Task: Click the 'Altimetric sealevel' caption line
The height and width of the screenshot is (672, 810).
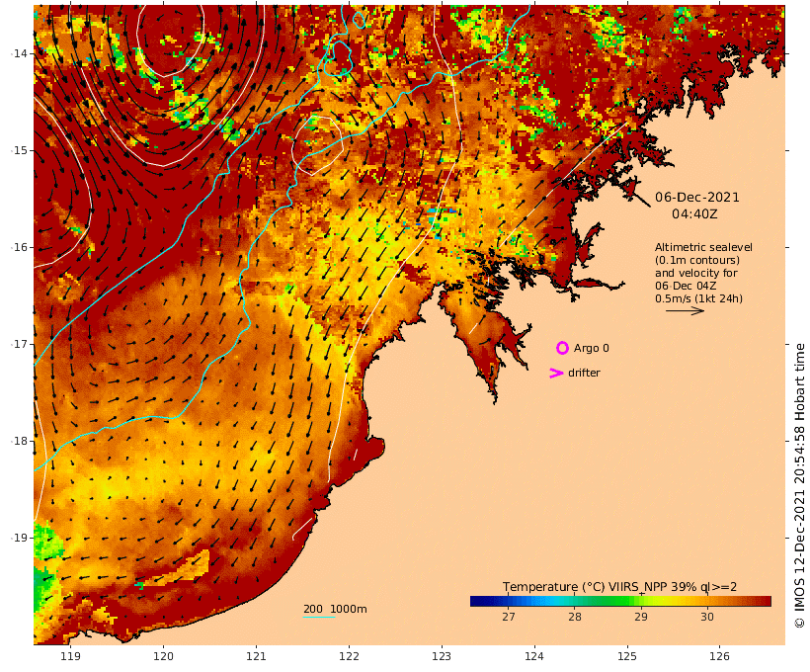Action: coord(703,247)
